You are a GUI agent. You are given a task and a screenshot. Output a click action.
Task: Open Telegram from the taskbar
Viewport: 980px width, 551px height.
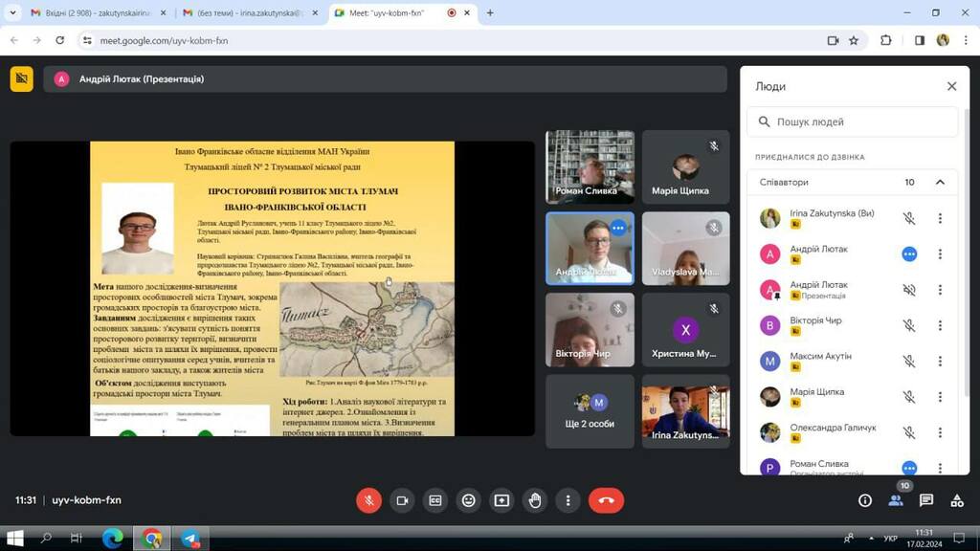coord(190,538)
